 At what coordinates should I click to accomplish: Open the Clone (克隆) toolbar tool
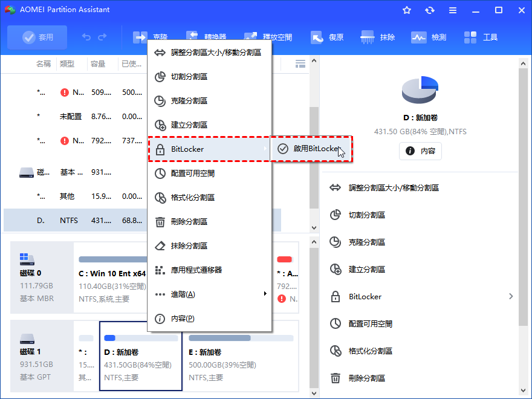click(151, 37)
